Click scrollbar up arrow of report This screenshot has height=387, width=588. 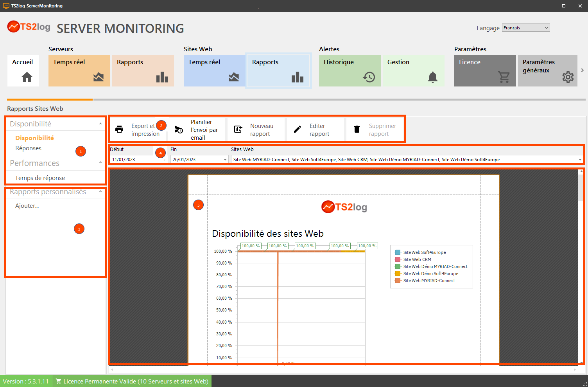click(x=581, y=172)
